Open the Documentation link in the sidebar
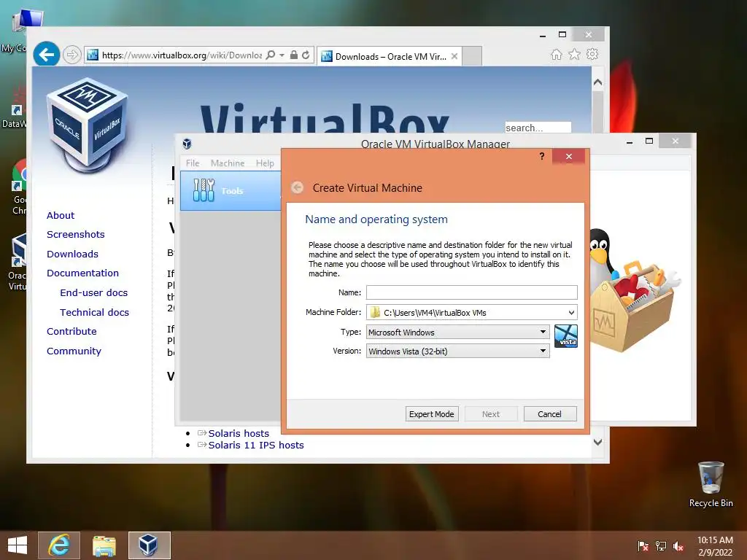This screenshot has height=560, width=747. pyautogui.click(x=83, y=273)
